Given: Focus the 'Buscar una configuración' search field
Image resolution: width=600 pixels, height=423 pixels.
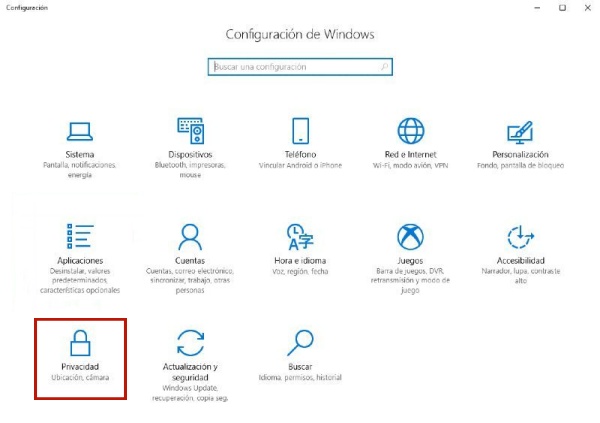Looking at the screenshot, I should coord(300,67).
